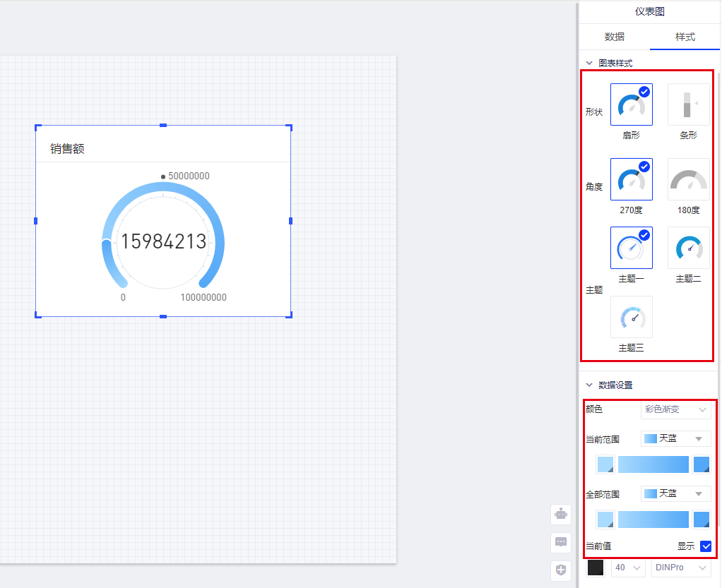Select the 条形 bar shape icon
Screen dimensions: 722x588
click(x=688, y=104)
